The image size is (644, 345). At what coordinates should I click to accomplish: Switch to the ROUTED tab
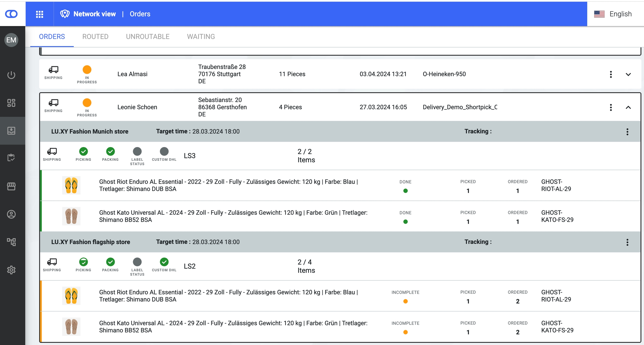coord(95,37)
